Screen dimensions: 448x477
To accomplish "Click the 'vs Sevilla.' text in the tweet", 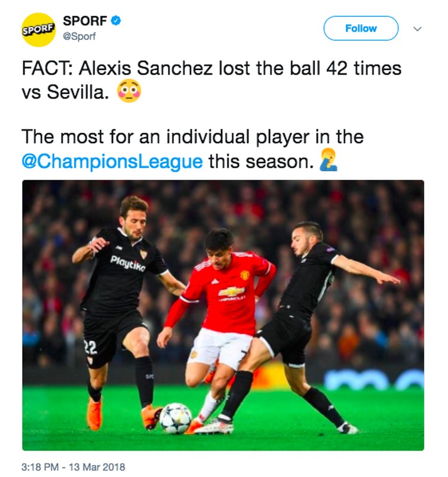I will point(65,94).
